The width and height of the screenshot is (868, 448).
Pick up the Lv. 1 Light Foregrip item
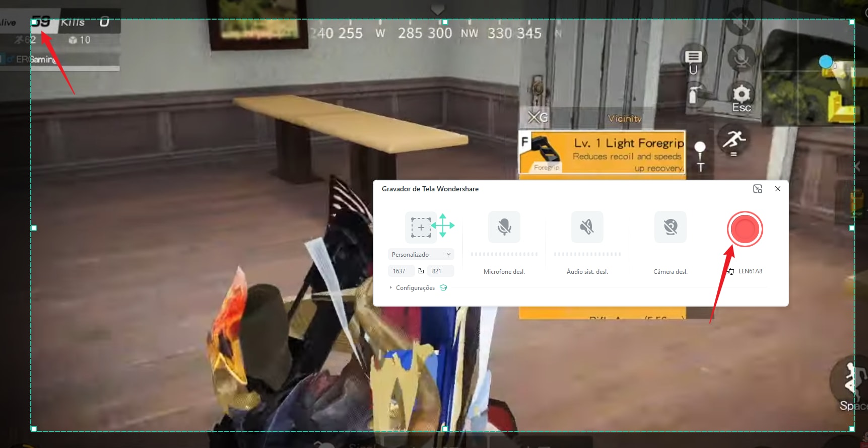click(x=602, y=153)
